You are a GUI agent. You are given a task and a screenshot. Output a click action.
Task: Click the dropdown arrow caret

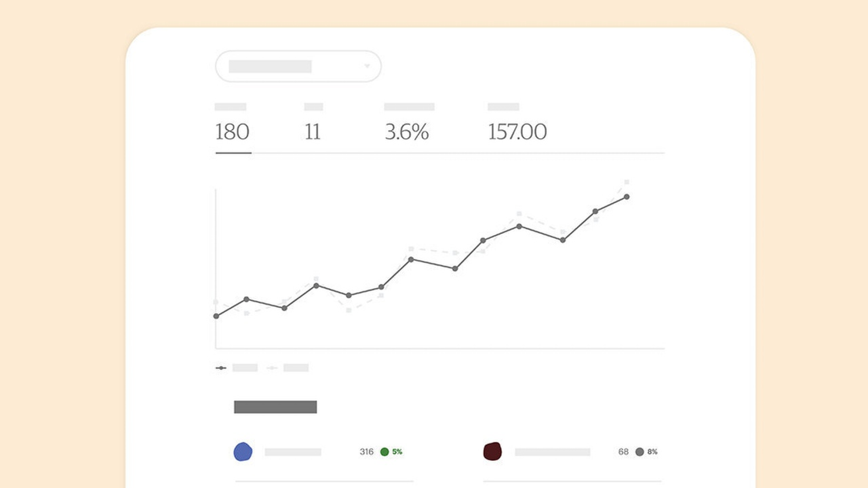(367, 66)
